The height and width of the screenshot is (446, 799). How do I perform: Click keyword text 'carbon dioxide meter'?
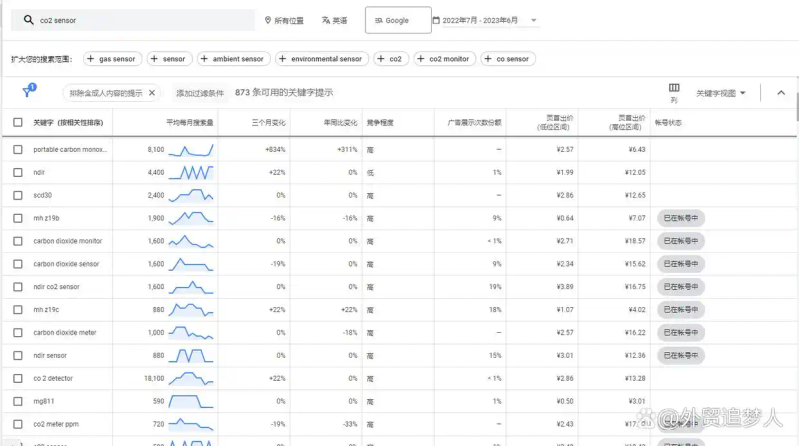pyautogui.click(x=65, y=332)
